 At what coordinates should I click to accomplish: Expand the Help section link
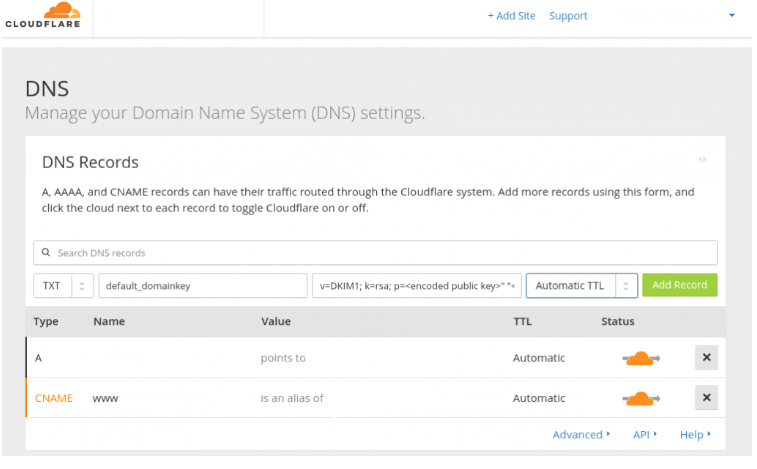(695, 435)
